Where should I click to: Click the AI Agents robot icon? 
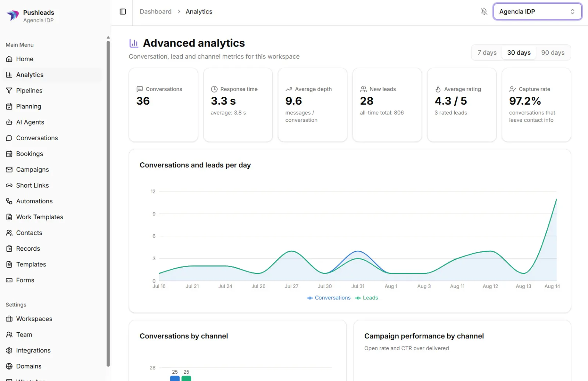[9, 122]
